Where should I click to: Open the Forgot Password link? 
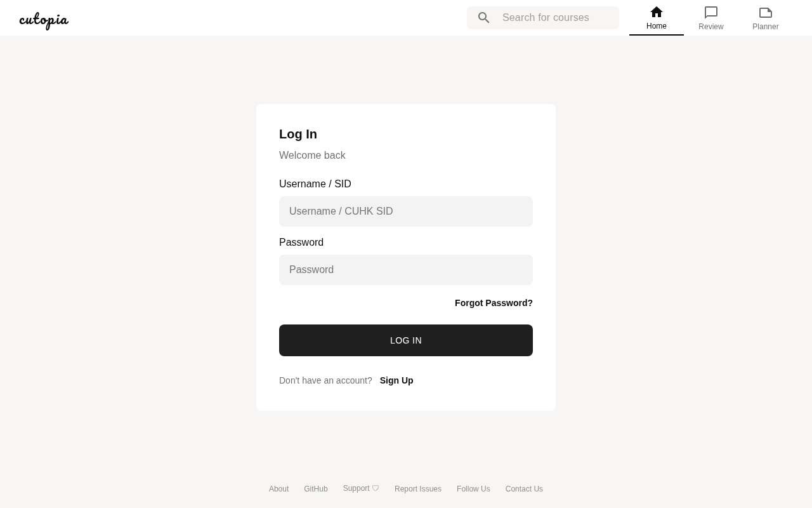pos(494,303)
